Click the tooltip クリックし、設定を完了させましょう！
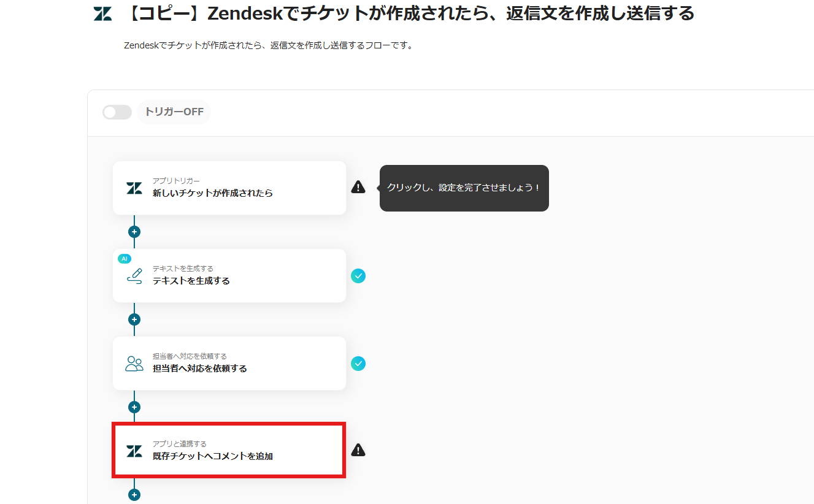The image size is (814, 504). 464,188
